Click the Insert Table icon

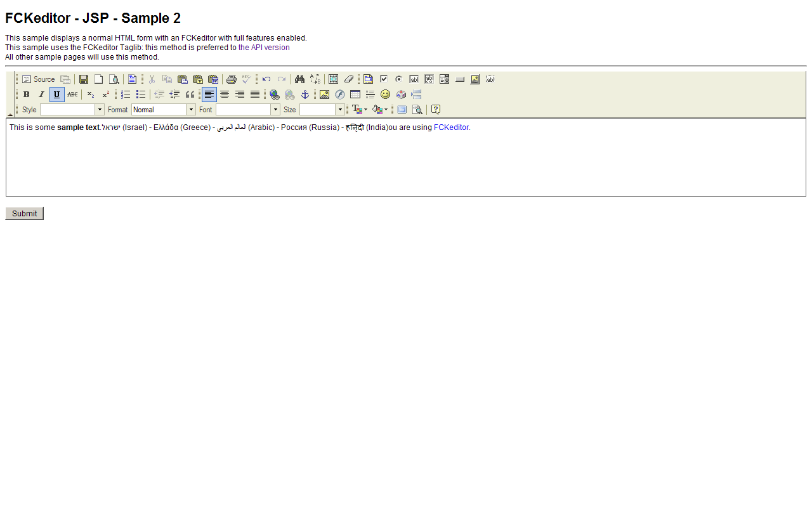pyautogui.click(x=355, y=95)
